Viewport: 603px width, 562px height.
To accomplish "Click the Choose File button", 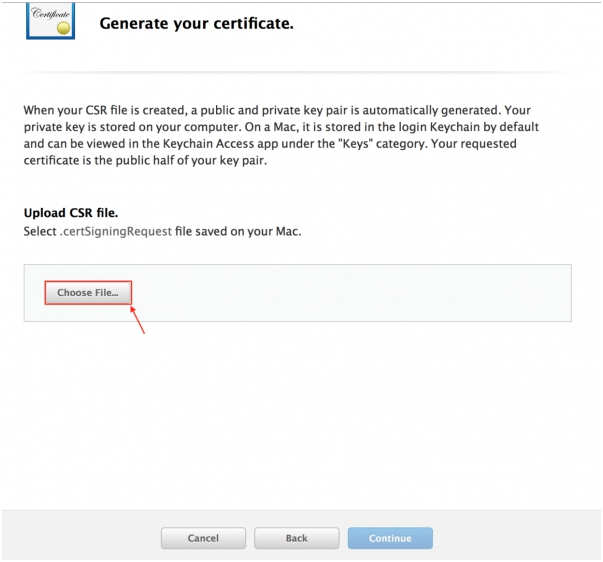I will point(88,292).
